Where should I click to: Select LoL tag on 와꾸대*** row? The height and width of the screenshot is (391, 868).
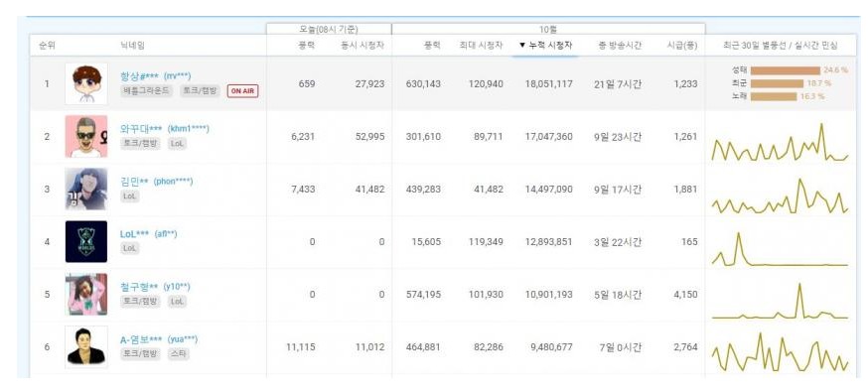[x=177, y=143]
